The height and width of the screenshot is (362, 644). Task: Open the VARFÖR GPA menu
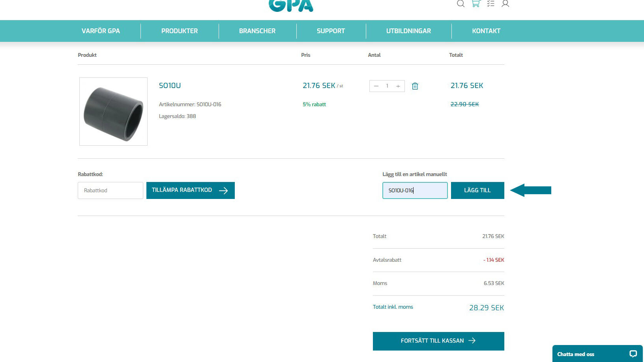tap(101, 31)
